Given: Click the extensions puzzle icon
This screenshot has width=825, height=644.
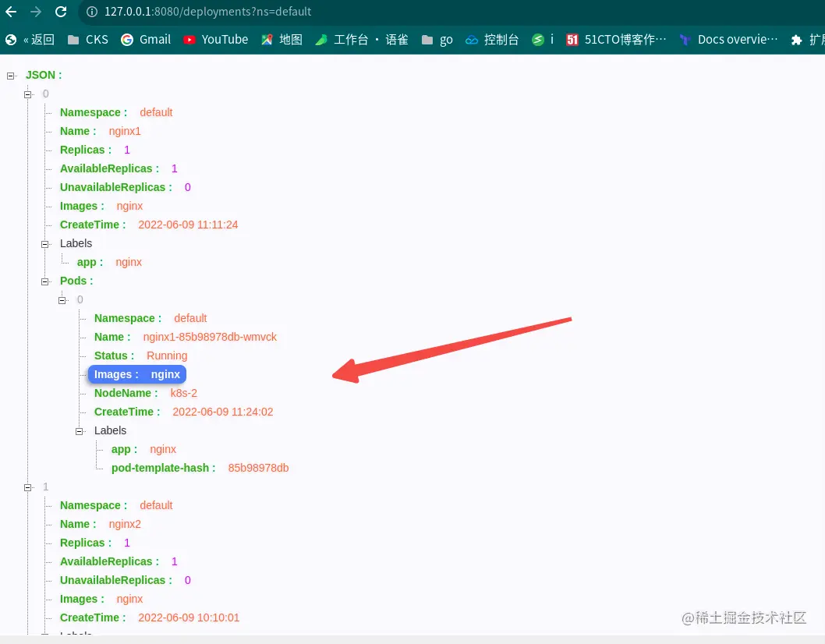Looking at the screenshot, I should 797,40.
